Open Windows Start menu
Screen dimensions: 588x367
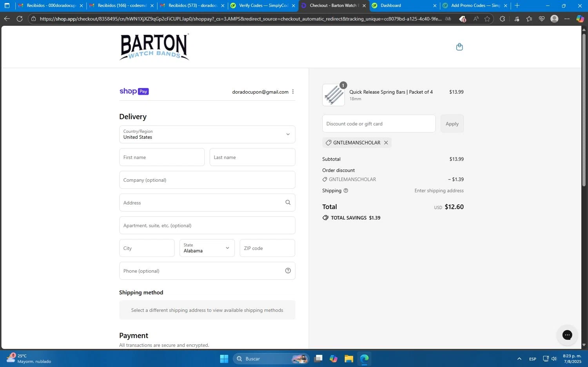coord(224,359)
